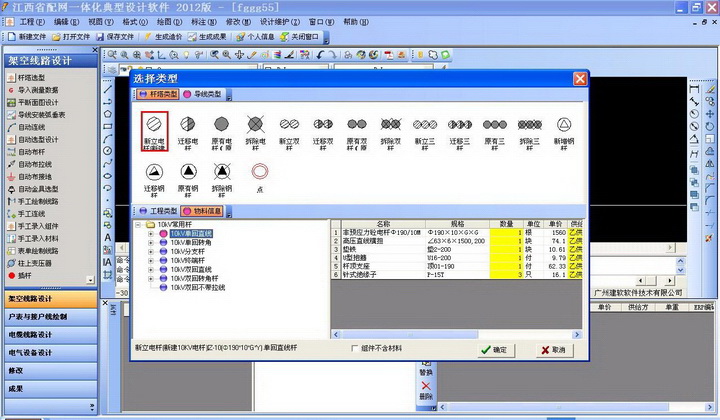Choose the 原有双杆 double pole icon
Screen dimensions: 720x420
[357, 132]
